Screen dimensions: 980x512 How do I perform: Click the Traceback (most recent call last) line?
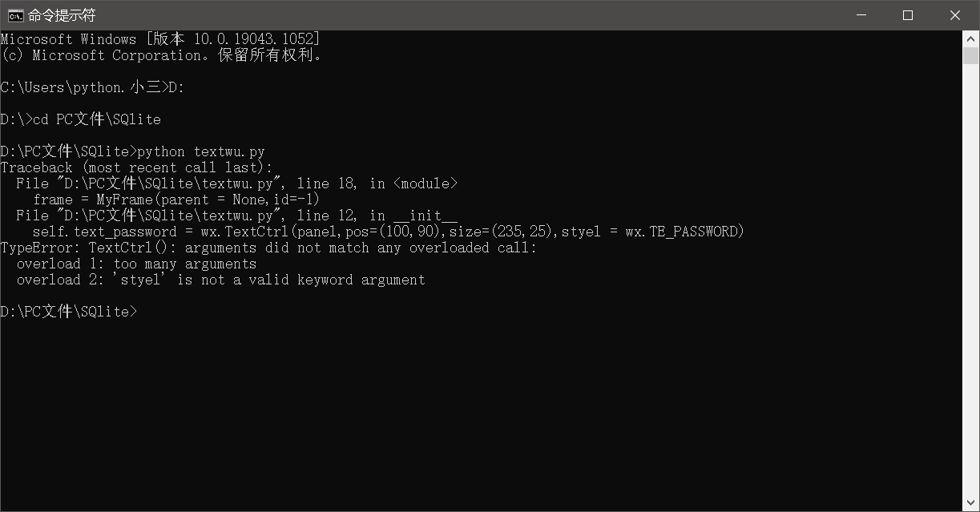136,167
